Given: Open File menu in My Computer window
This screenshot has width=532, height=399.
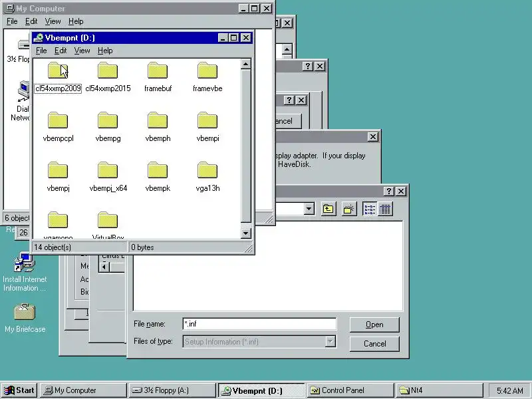Looking at the screenshot, I should [12, 21].
